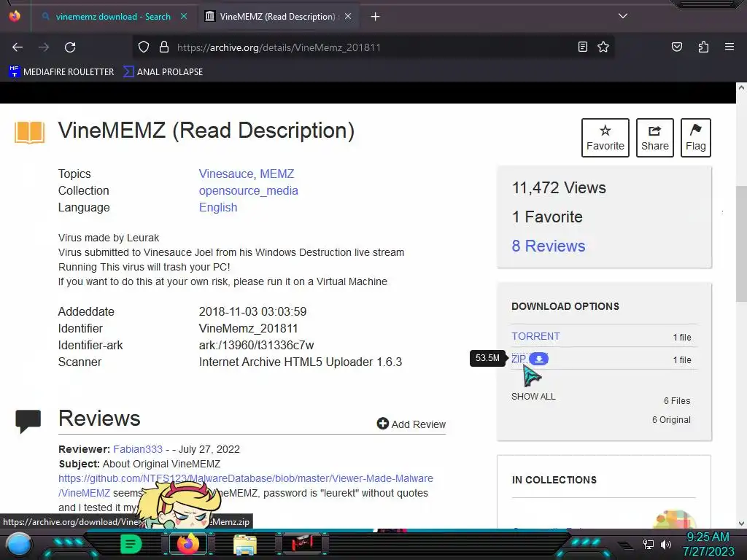Click the scrollbar down arrow

point(741,524)
